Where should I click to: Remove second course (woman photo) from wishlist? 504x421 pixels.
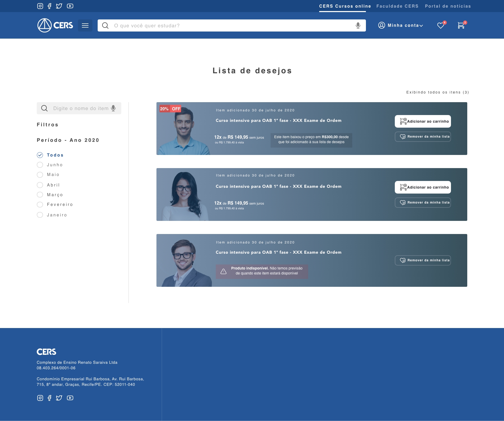pos(423,202)
